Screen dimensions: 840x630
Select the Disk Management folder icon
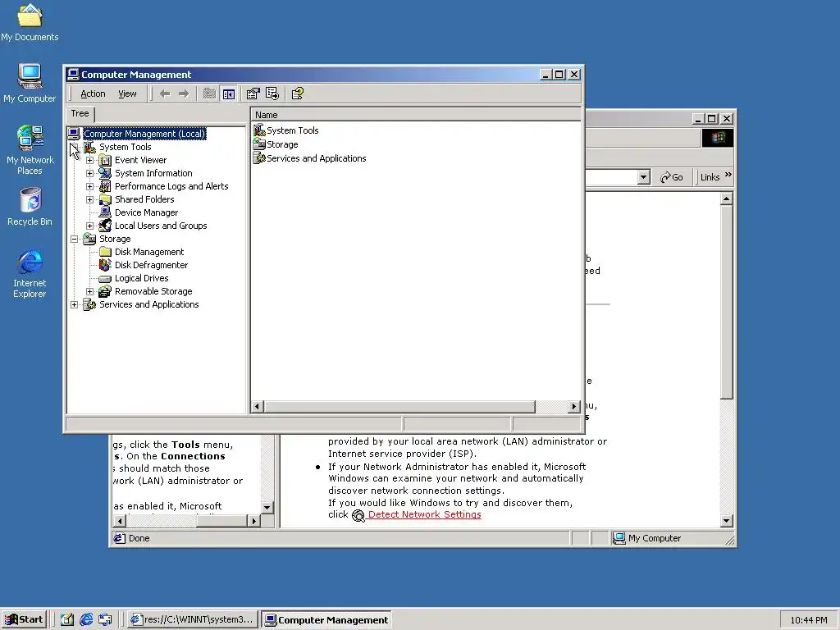[x=106, y=252]
